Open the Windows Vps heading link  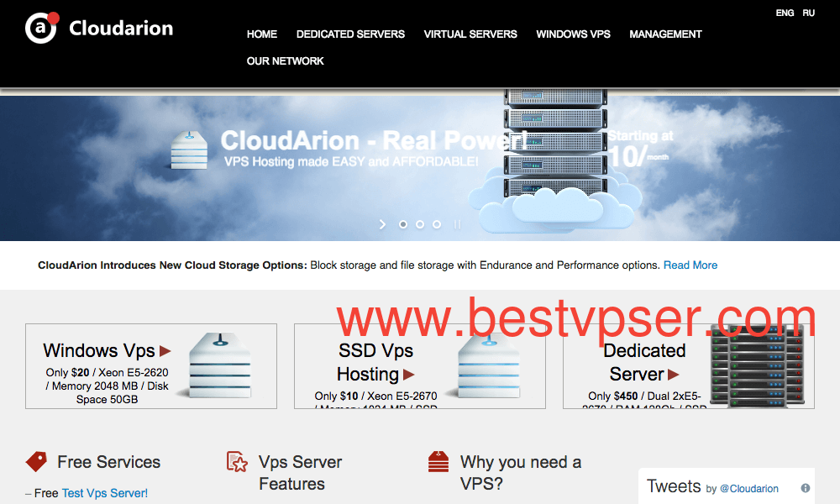coord(99,350)
